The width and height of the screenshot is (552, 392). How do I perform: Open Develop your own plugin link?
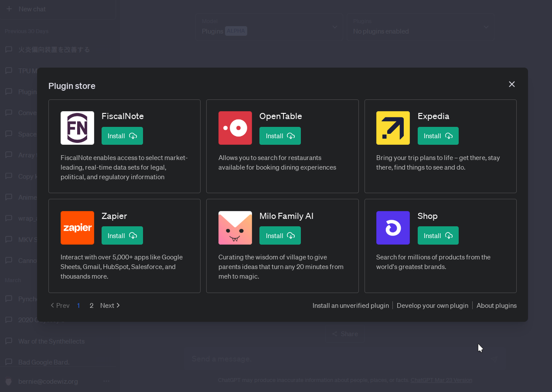pos(432,306)
